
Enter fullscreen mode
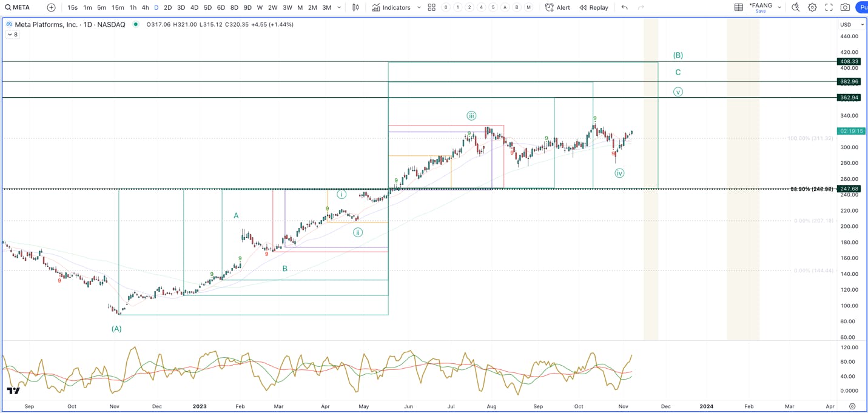click(829, 7)
